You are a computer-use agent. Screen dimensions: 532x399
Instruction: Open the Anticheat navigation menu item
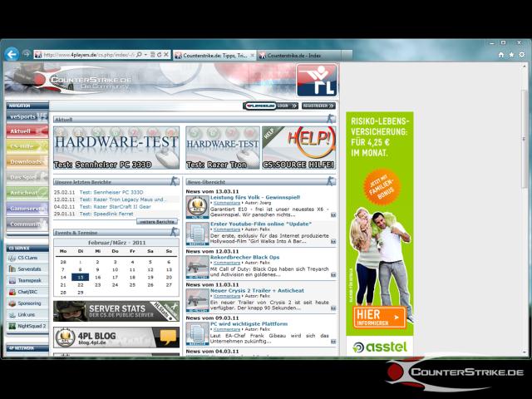coord(24,192)
